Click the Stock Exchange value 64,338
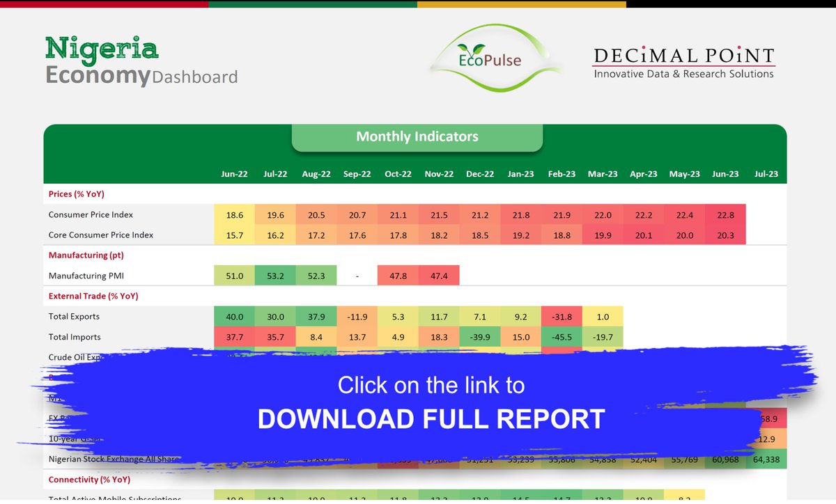The image size is (836, 504). point(766,459)
